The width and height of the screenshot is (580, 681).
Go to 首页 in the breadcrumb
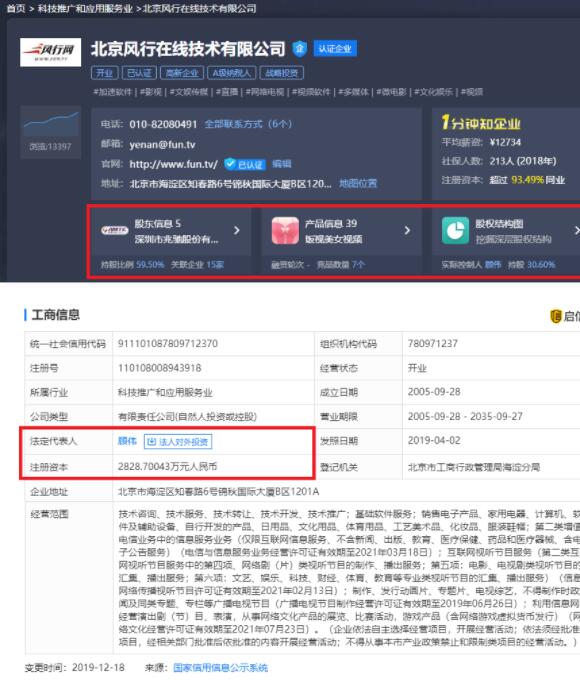point(16,8)
